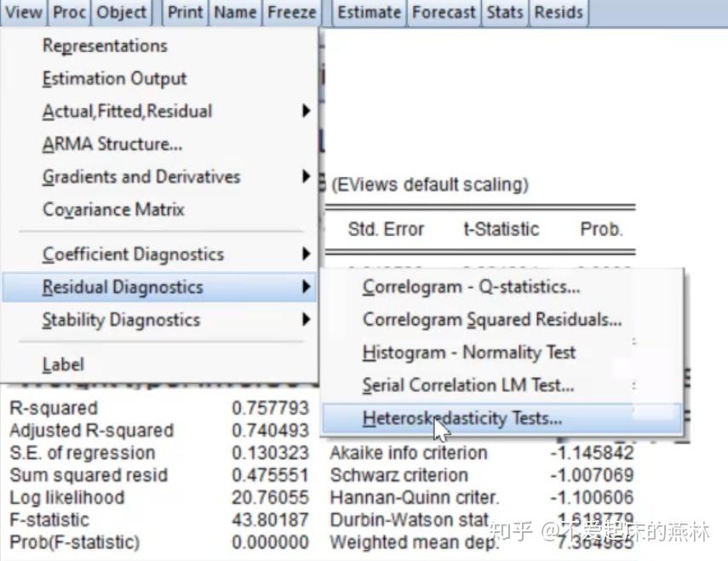This screenshot has width=728, height=561.
Task: Open the Object menu button
Action: pos(121,12)
